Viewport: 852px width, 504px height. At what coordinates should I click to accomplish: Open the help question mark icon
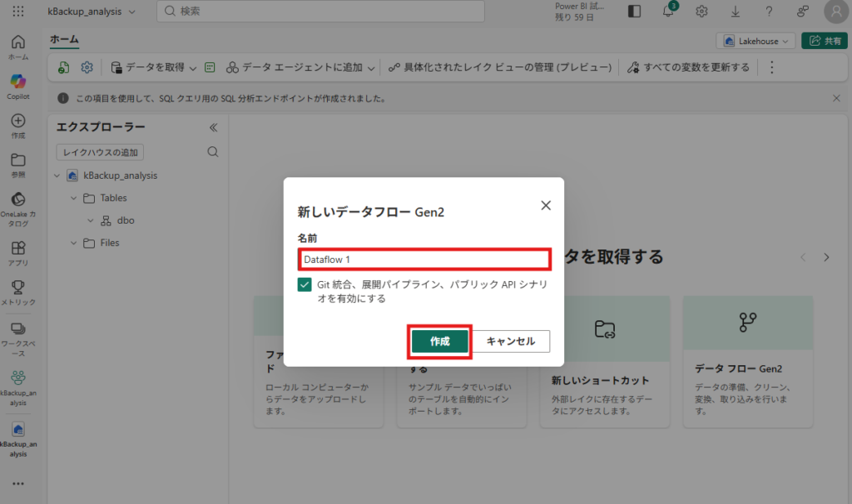[769, 12]
